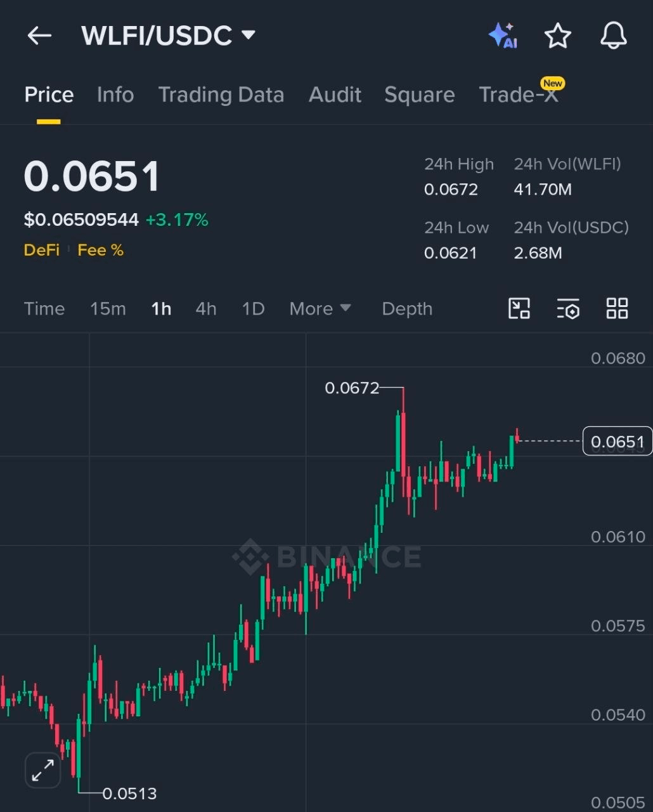Open the Audit tab
The width and height of the screenshot is (653, 812).
[335, 95]
